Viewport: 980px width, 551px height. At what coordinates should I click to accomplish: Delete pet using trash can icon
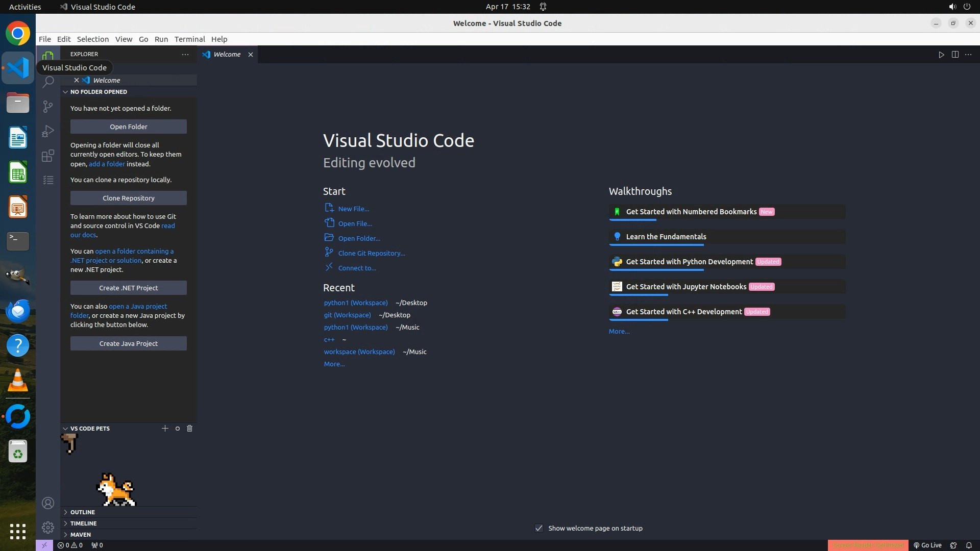point(189,429)
